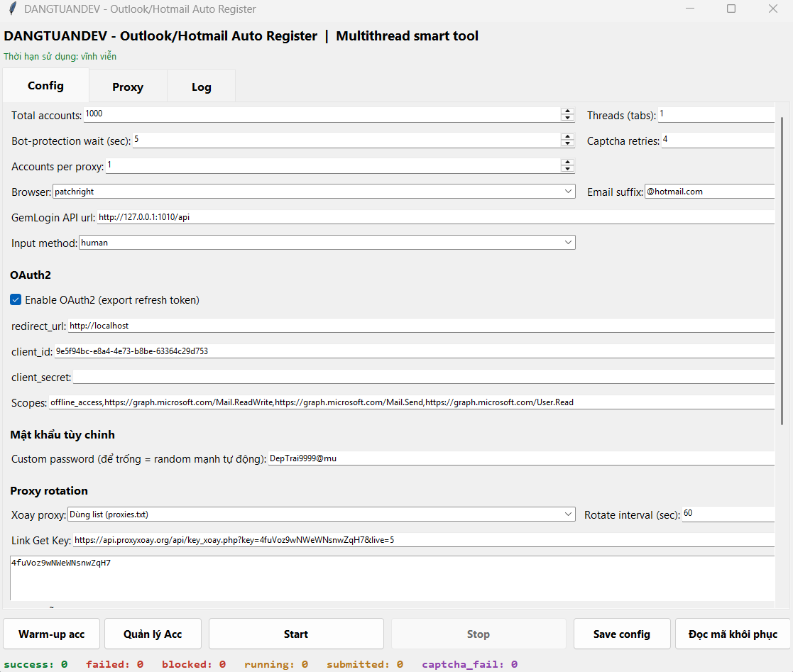Open the Browser dropdown showing patchright
793x672 pixels.
pos(314,192)
